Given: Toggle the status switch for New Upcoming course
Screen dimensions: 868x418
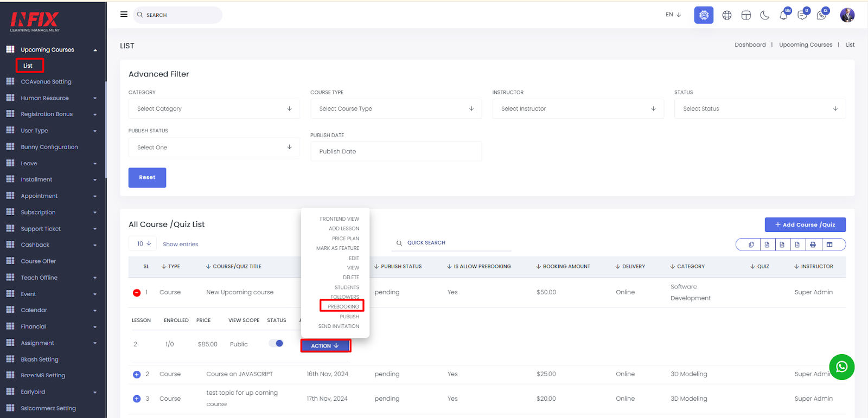Looking at the screenshot, I should [276, 343].
